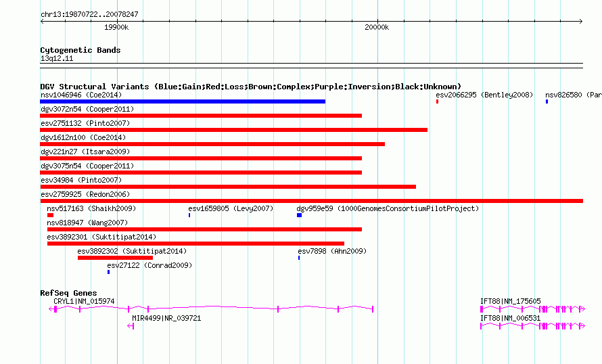Select esv3892302 (Suktitipat2014) label

(x=132, y=251)
